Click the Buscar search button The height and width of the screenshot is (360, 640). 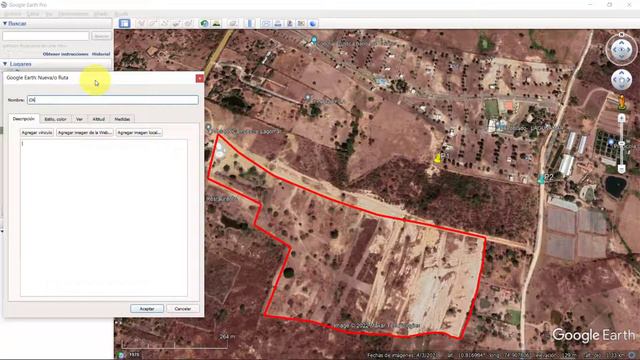coord(101,36)
